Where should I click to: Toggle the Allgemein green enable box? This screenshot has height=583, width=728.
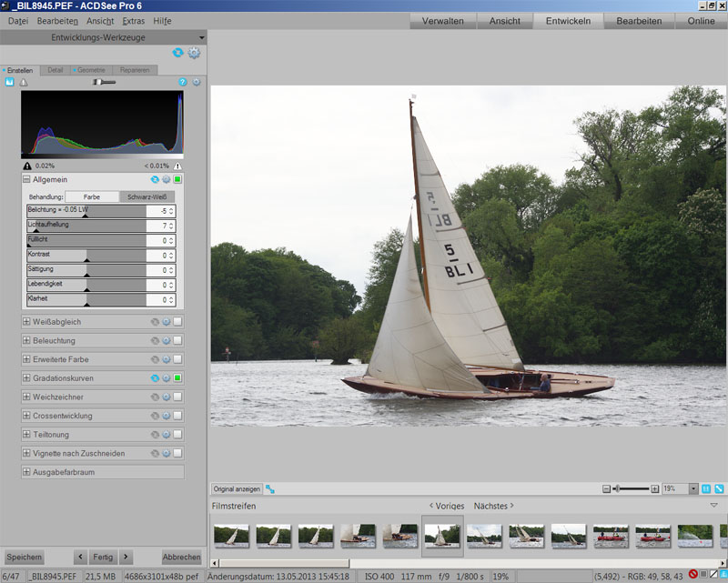[178, 180]
